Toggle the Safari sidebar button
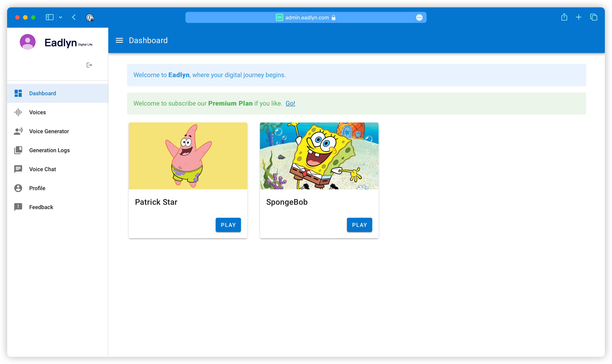The image size is (612, 364). coord(50,17)
